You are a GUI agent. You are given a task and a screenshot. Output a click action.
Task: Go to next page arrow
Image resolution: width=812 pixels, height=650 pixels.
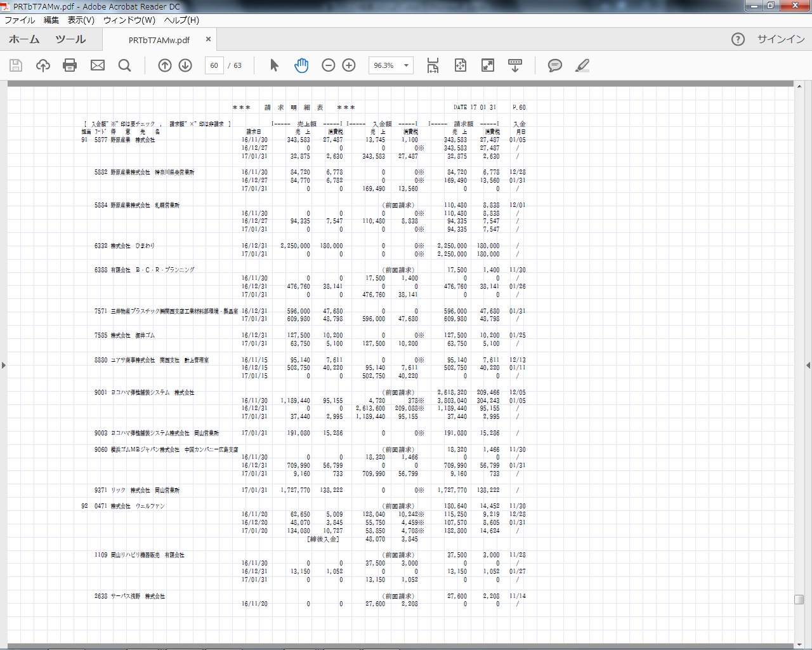point(185,65)
